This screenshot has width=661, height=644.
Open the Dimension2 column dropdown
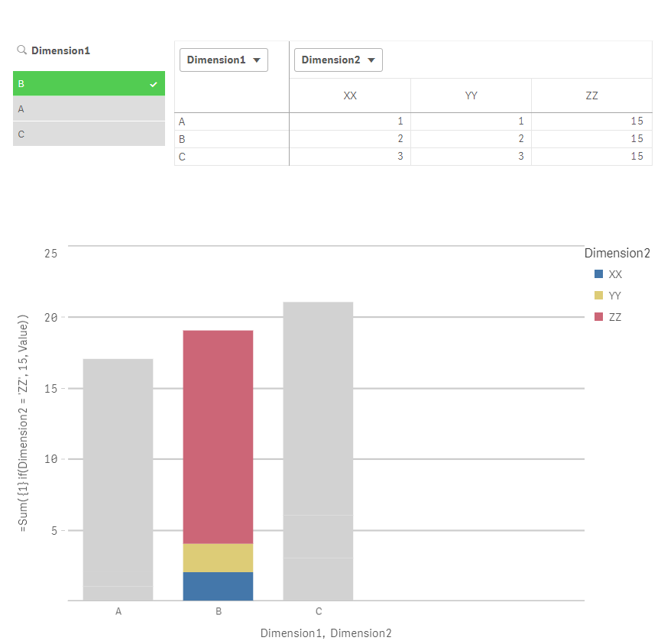pyautogui.click(x=338, y=59)
